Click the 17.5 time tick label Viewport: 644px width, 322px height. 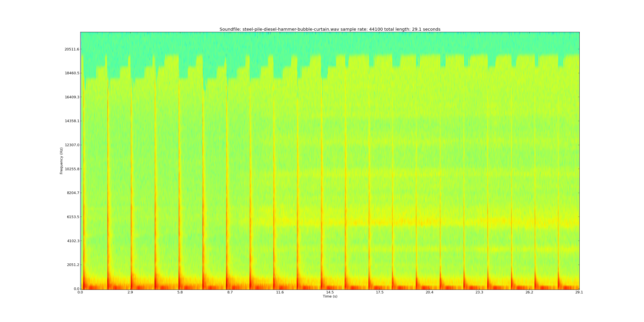pos(380,292)
